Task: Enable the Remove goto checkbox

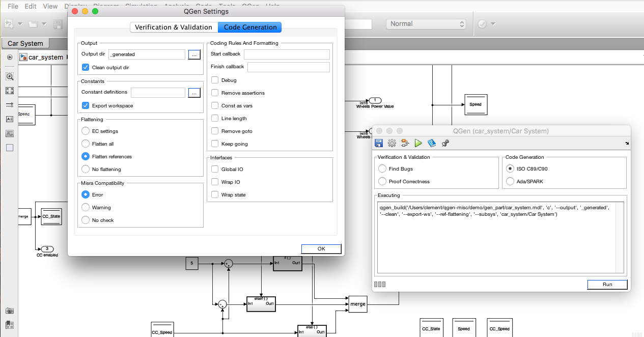Action: pos(215,131)
